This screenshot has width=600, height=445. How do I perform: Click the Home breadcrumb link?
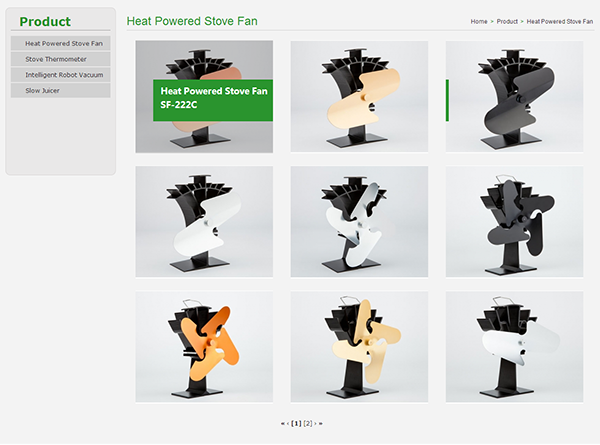coord(479,21)
